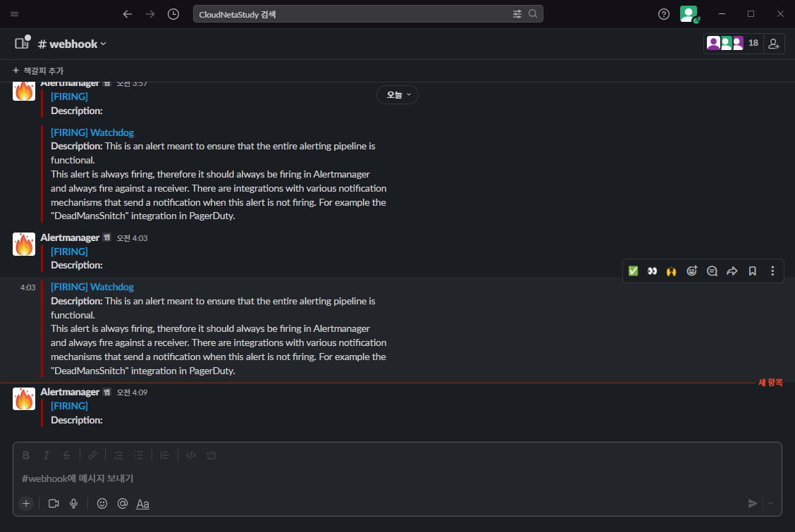Bookmark the message for later
This screenshot has width=795, height=532.
point(752,271)
